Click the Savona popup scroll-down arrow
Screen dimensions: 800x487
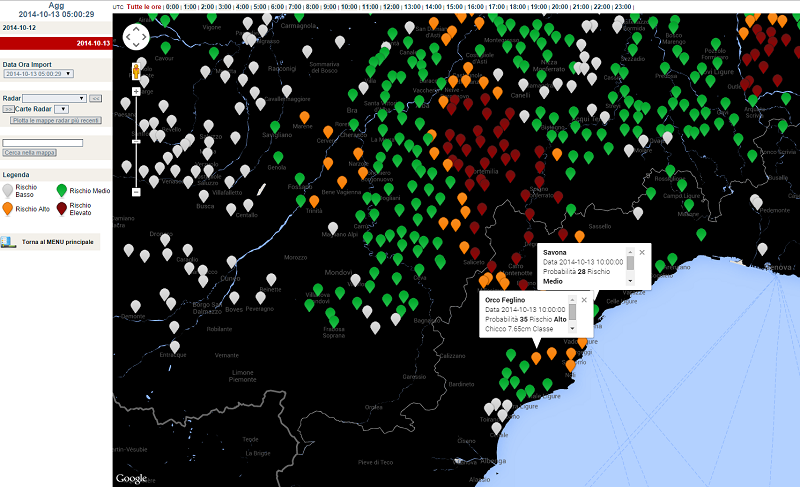(x=630, y=281)
